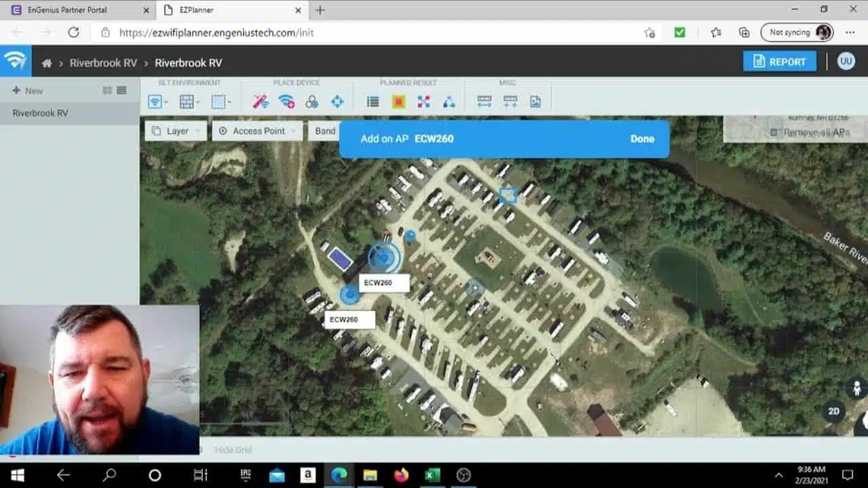Click the group devices circles icon
Image resolution: width=868 pixels, height=488 pixels.
pos(311,102)
